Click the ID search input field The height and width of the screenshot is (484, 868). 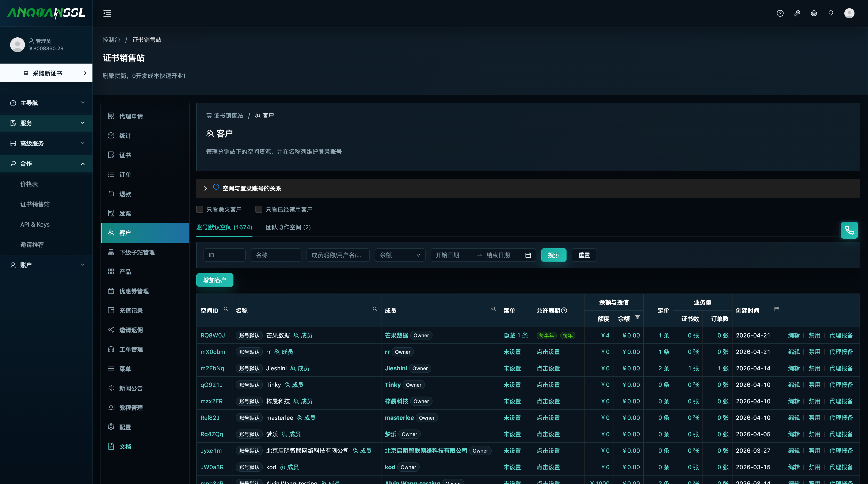[224, 255]
